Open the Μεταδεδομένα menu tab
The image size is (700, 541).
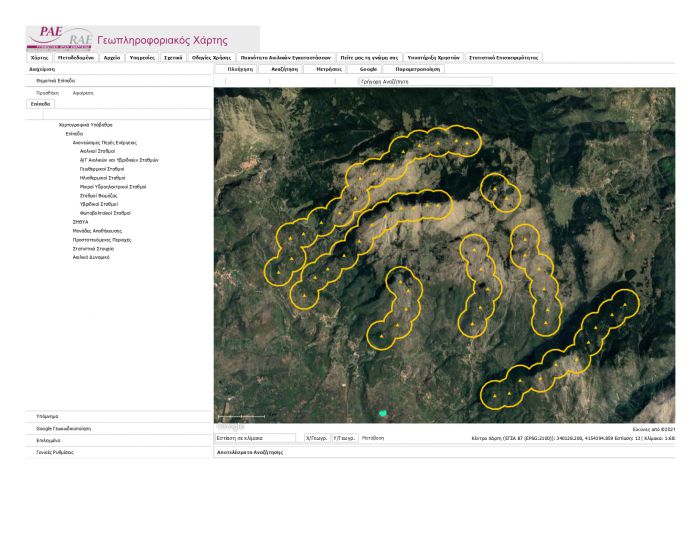pos(75,58)
